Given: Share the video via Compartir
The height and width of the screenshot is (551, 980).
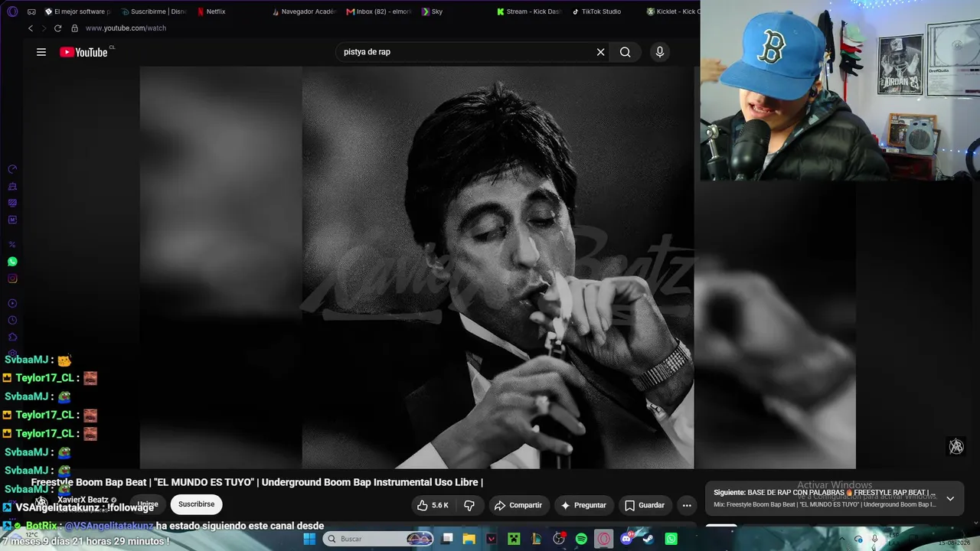Looking at the screenshot, I should (x=518, y=505).
